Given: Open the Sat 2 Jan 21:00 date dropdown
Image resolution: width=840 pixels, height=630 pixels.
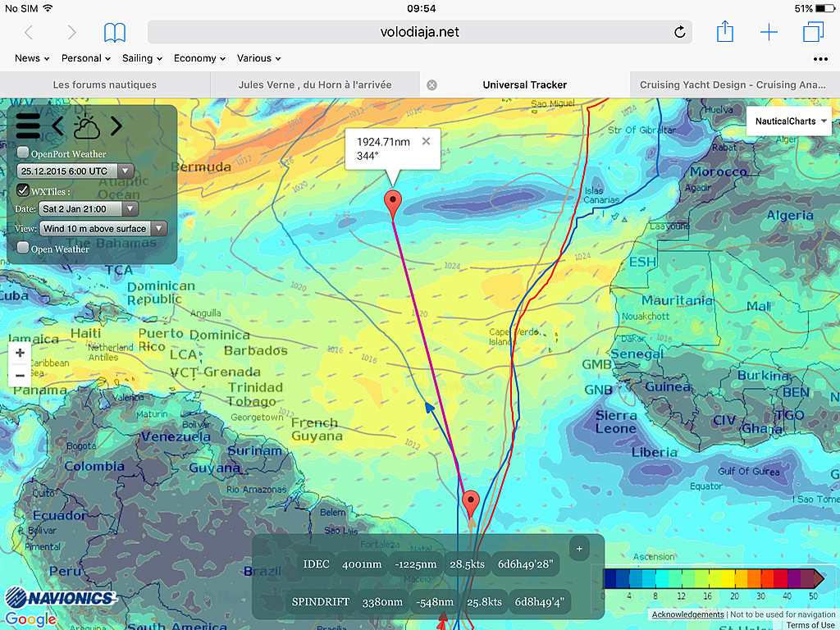Looking at the screenshot, I should point(89,209).
